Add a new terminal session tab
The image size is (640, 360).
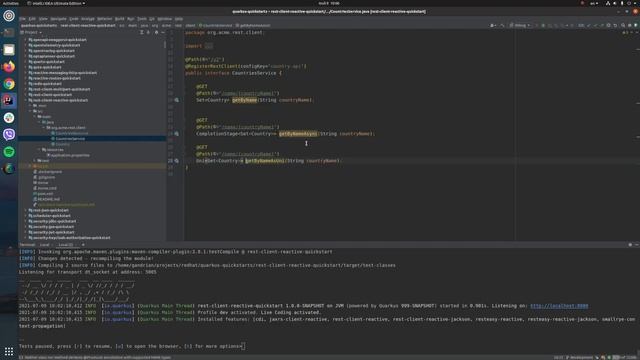coord(83,245)
